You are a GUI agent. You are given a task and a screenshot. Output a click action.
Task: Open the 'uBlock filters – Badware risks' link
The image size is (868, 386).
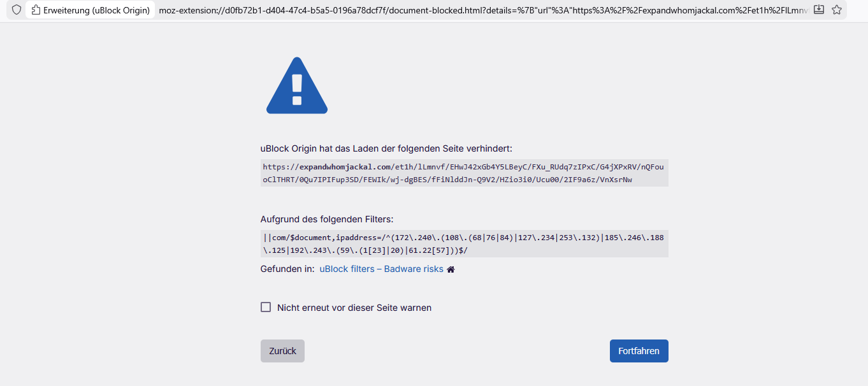381,269
